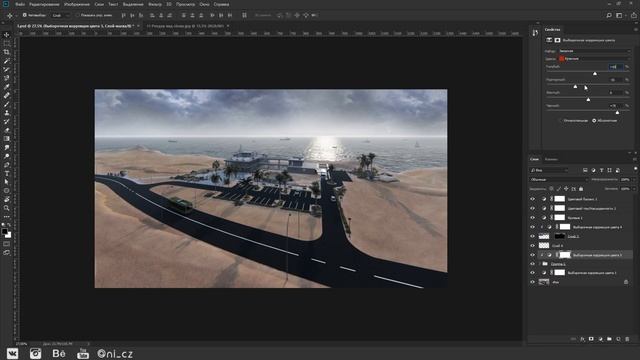
Task: Filter layers by type (T) icon
Action: 602,170
